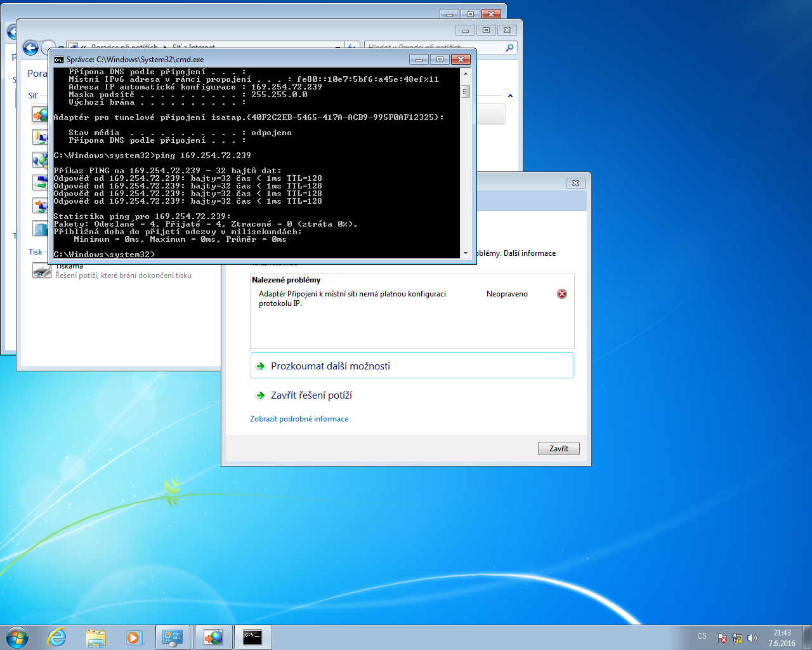Minimize the cmd.exe window
The width and height of the screenshot is (812, 650).
click(x=419, y=60)
